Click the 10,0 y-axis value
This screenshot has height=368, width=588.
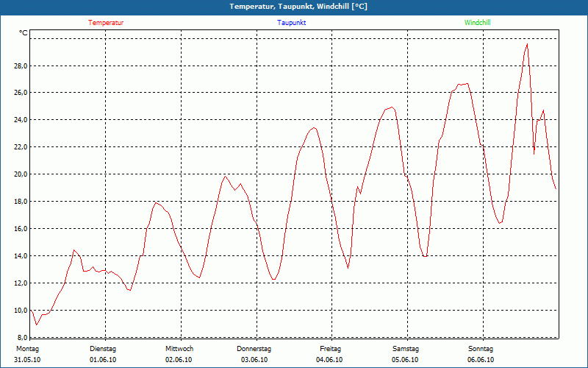pos(21,311)
